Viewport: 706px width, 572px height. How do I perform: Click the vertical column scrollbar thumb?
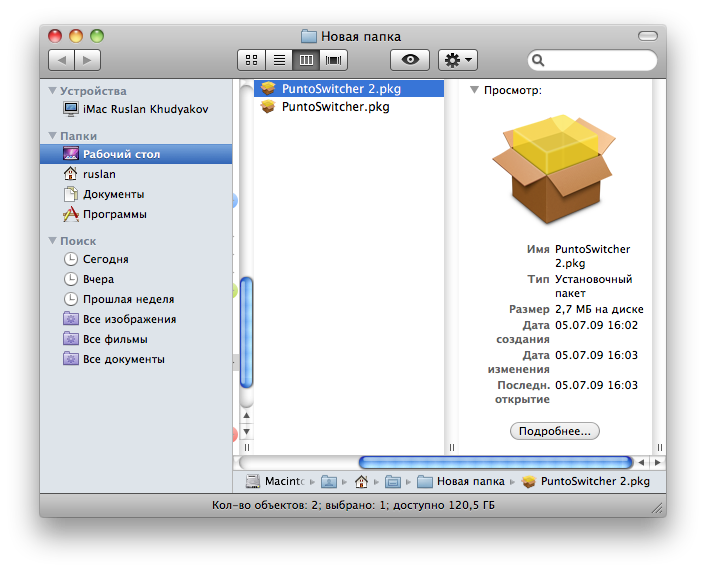246,332
